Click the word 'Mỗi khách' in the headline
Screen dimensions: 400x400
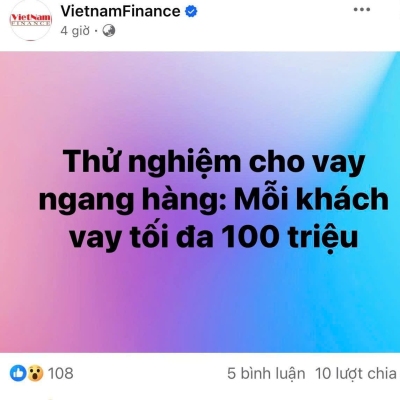point(311,199)
